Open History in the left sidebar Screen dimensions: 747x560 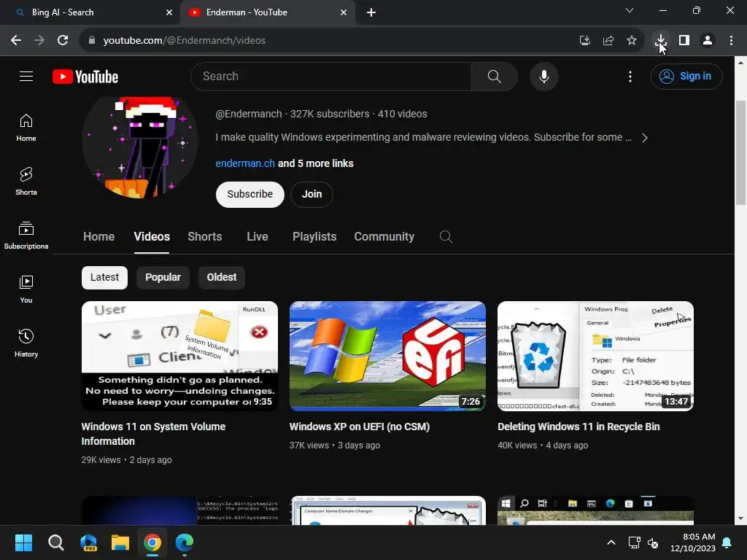[26, 343]
